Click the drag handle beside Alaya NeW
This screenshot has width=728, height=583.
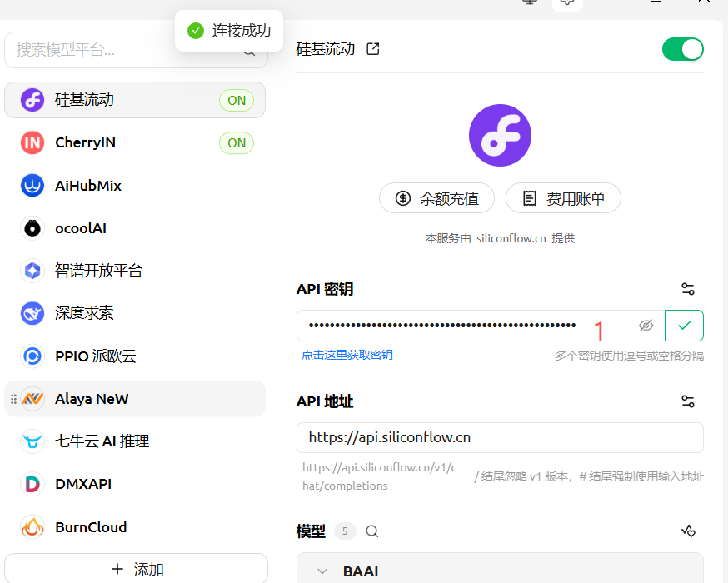coord(13,399)
